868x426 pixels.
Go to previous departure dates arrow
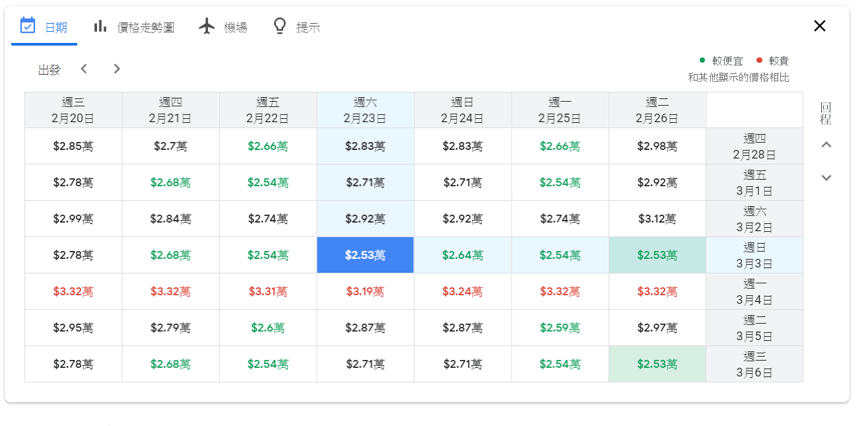pos(84,69)
